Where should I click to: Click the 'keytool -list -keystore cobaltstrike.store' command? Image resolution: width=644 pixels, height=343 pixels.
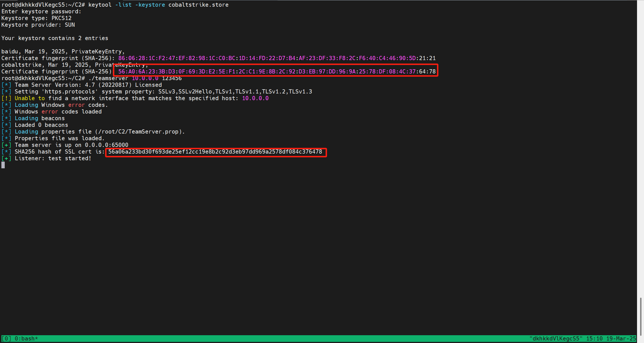click(158, 5)
